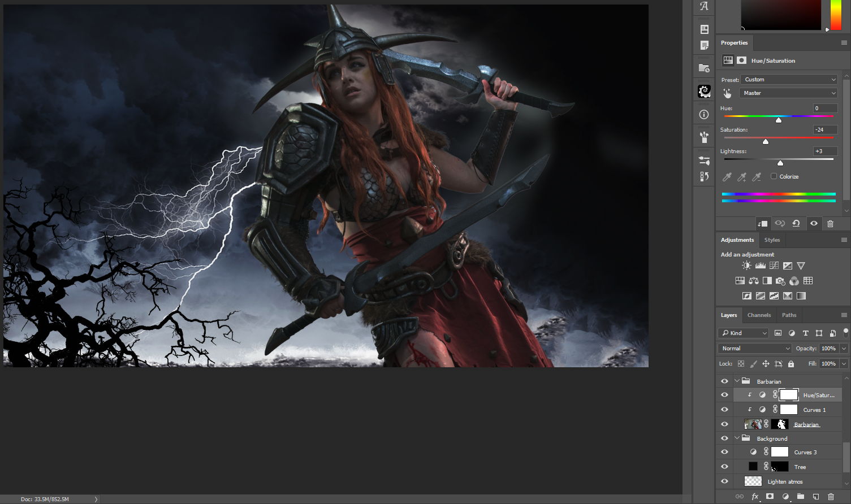Viewport: 851px width, 504px height.
Task: Click the clip-to-layer icon in Properties
Action: click(763, 224)
